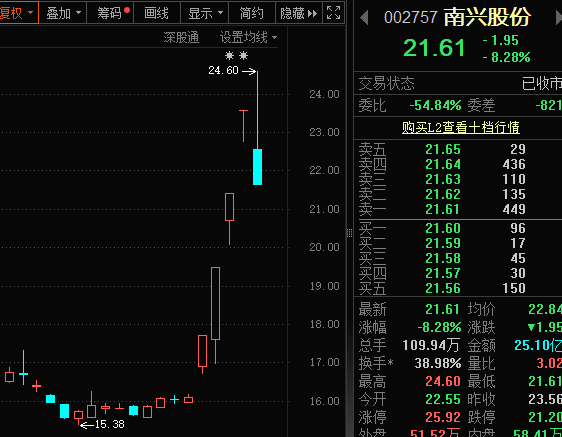This screenshot has height=437, width=562.
Task: Click 卖一 volume 449
Action: [514, 209]
